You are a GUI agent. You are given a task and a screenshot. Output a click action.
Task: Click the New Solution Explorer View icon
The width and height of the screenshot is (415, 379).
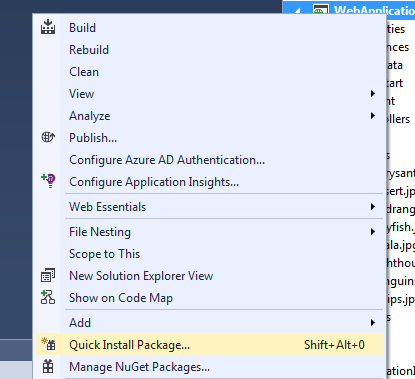tap(48, 275)
